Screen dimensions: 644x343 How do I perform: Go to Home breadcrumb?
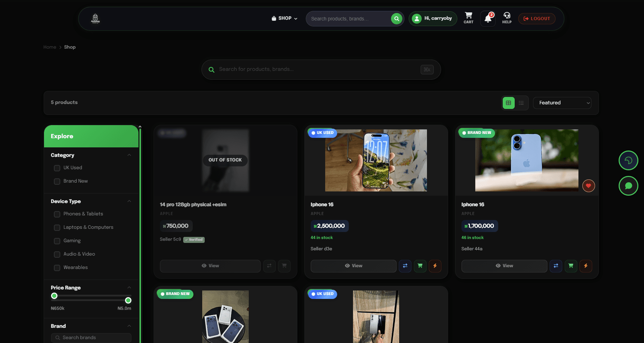(50, 47)
